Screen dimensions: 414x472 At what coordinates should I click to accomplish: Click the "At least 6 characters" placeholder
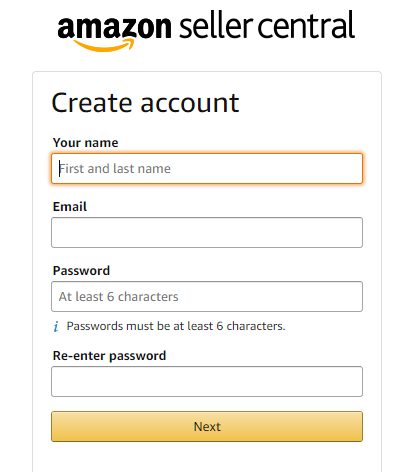119,297
